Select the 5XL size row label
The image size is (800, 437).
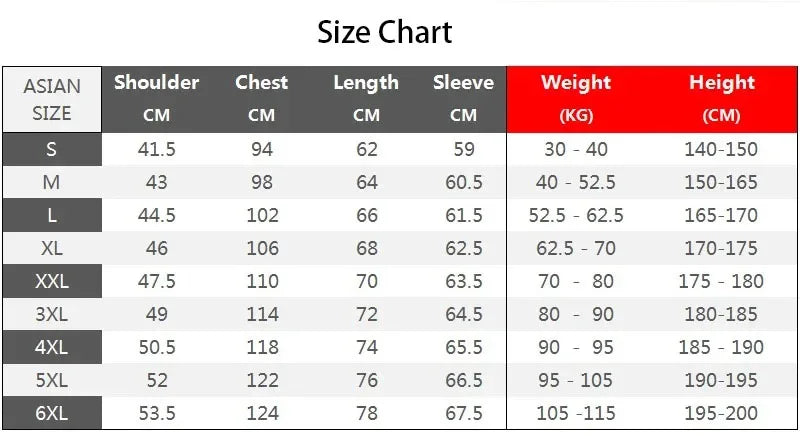tap(52, 381)
